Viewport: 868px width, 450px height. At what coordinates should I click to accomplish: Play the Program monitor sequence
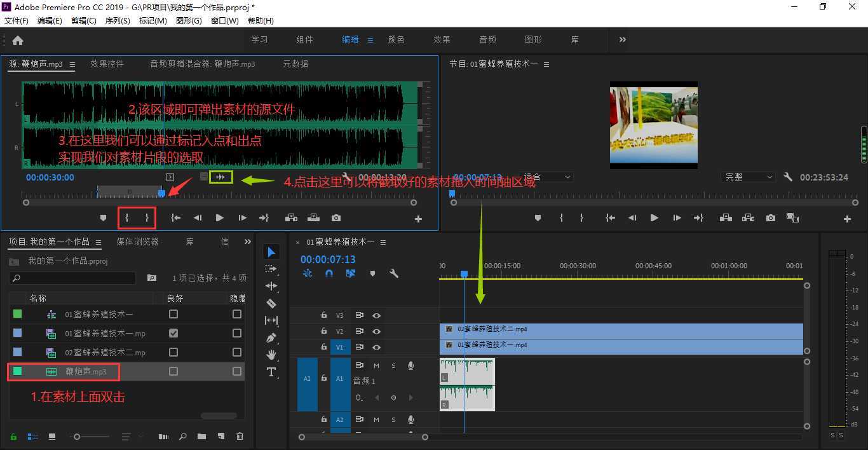click(654, 218)
